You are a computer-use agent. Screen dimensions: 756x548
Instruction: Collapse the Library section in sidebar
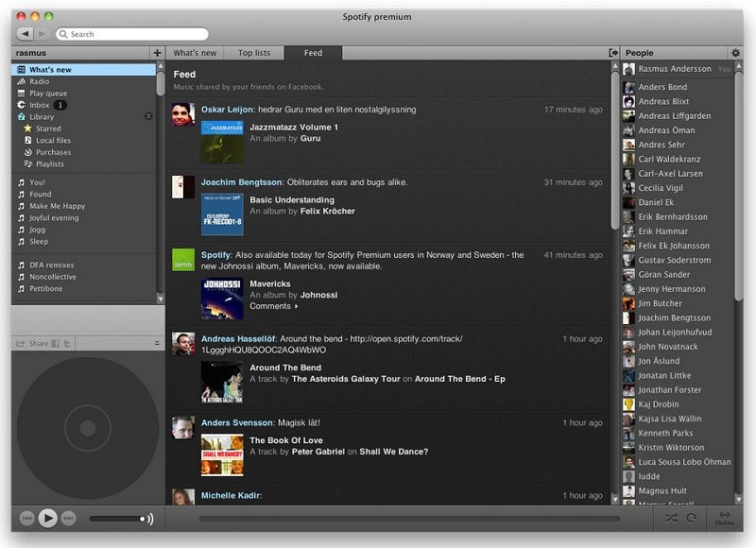coord(148,116)
